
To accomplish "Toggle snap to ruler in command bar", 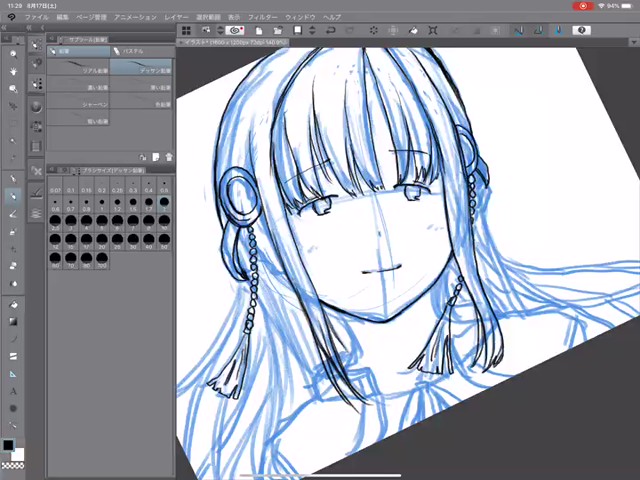I will [519, 31].
